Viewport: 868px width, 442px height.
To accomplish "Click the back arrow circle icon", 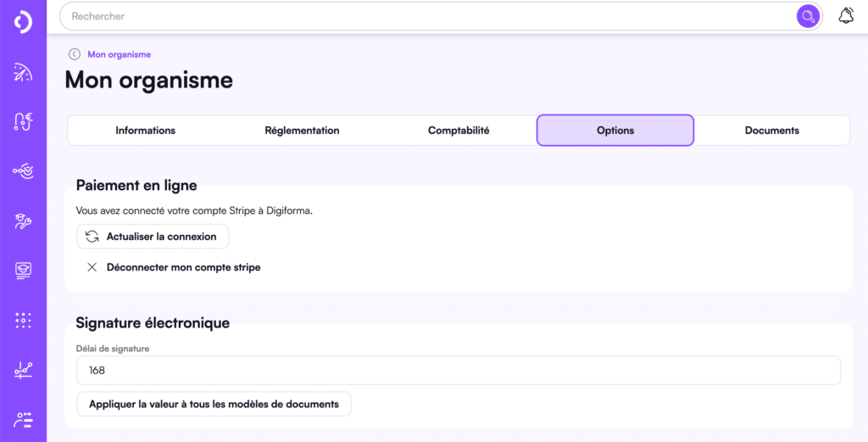I will tap(75, 54).
